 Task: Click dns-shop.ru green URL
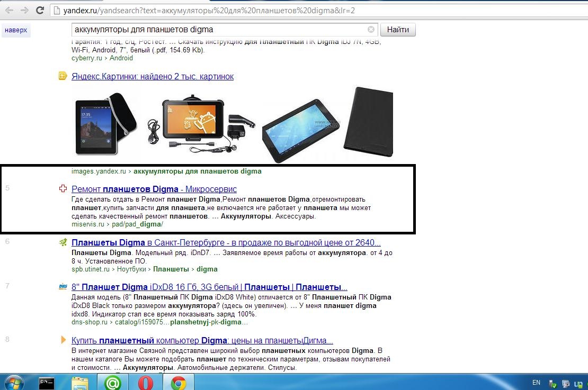[89, 322]
